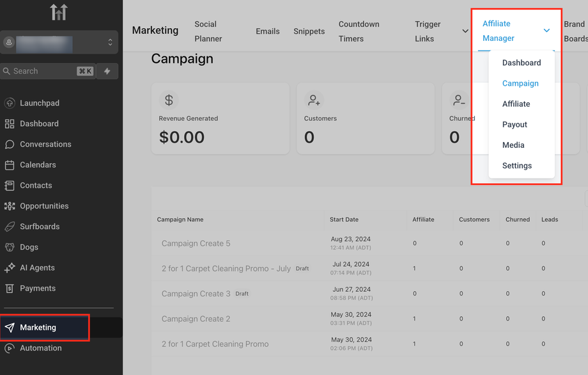Click the Surfboards icon in sidebar
This screenshot has height=375, width=588.
(x=10, y=227)
